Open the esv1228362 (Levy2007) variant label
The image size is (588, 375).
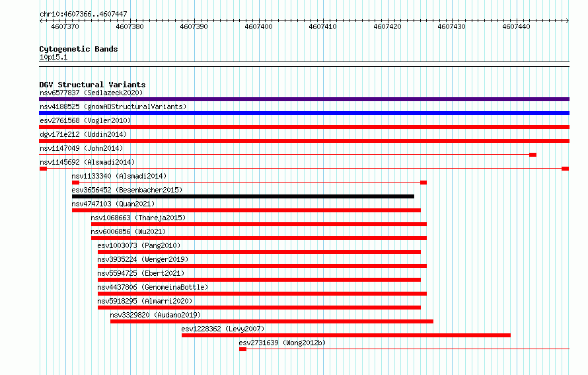click(x=223, y=329)
